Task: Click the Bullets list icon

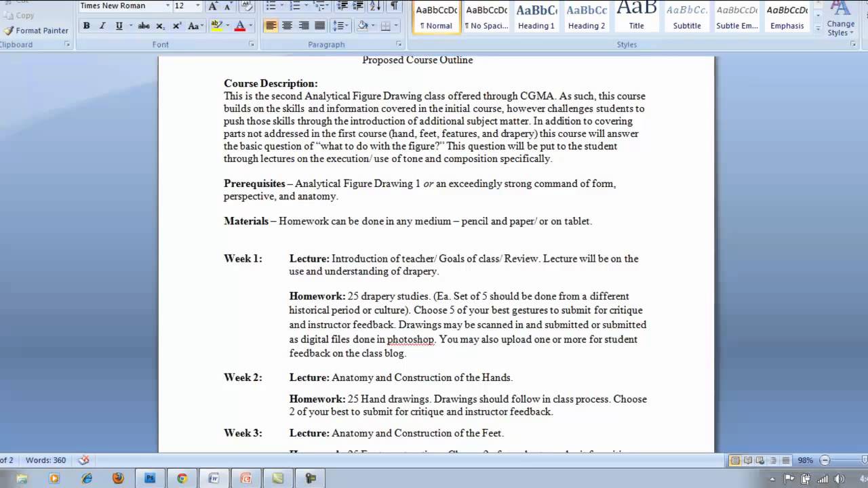Action: [271, 6]
